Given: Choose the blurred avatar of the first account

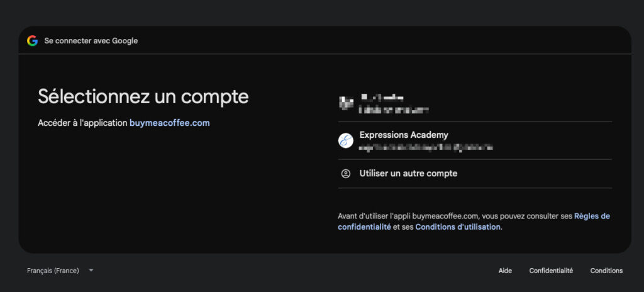Looking at the screenshot, I should click(346, 103).
